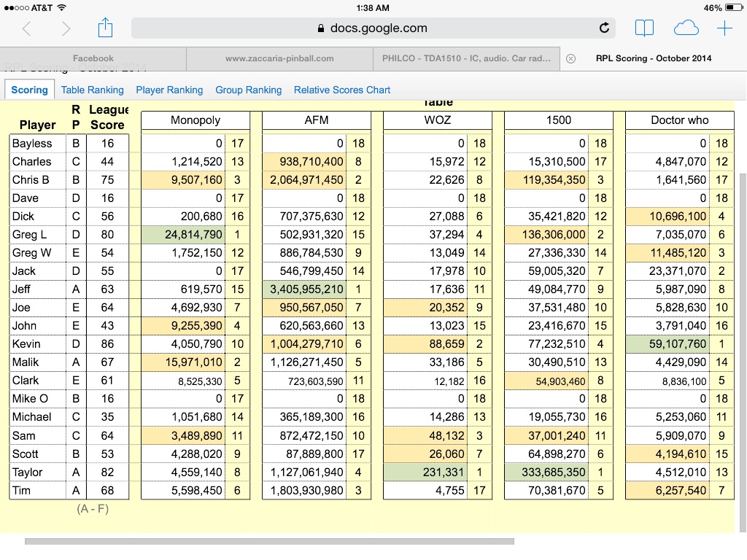Select the Monopoly column header cell
Viewport: 747px width, 560px height.
[195, 120]
